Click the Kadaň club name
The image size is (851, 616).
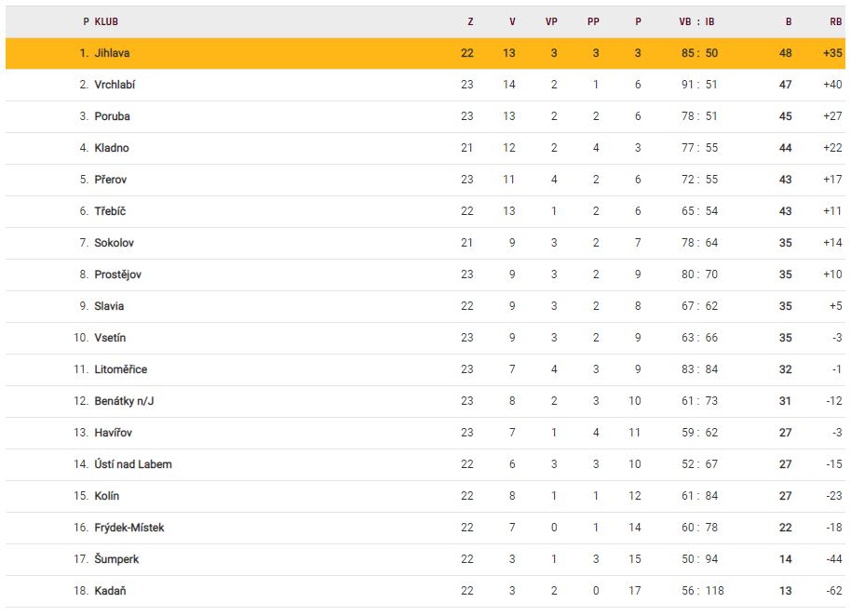[x=110, y=591]
